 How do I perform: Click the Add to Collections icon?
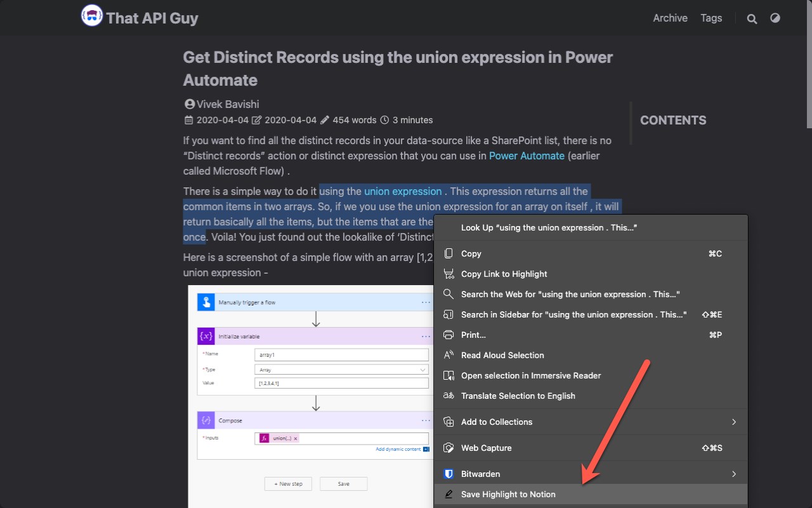point(449,422)
